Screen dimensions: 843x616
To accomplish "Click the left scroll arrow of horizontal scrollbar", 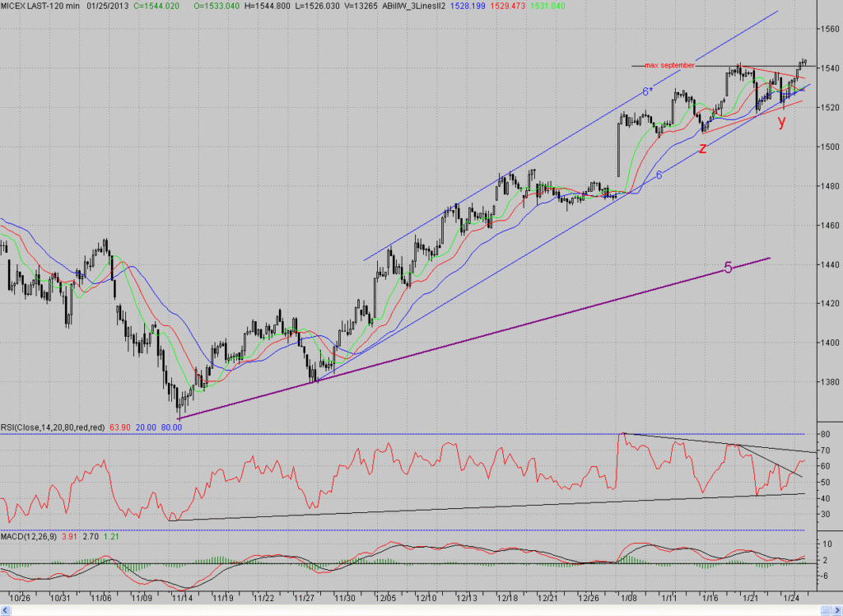I will tap(6, 610).
